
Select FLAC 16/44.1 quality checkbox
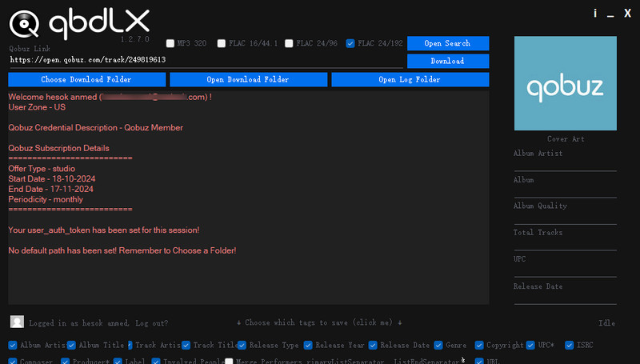(222, 43)
